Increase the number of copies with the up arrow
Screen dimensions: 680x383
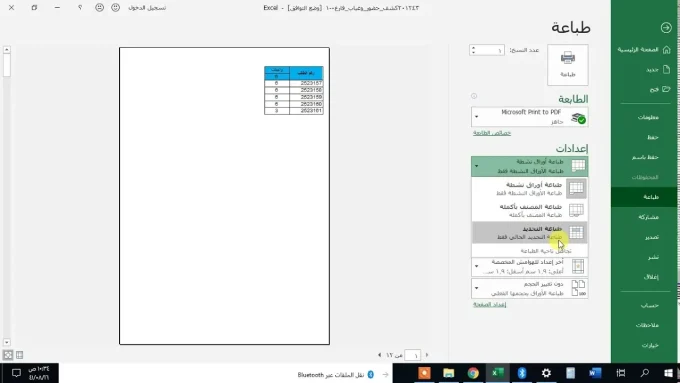[x=474, y=48]
